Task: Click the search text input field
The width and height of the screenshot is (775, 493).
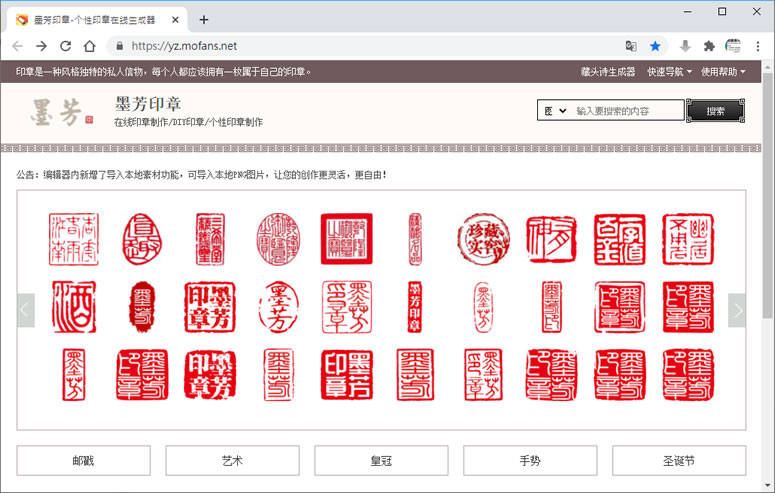Action: [x=628, y=111]
